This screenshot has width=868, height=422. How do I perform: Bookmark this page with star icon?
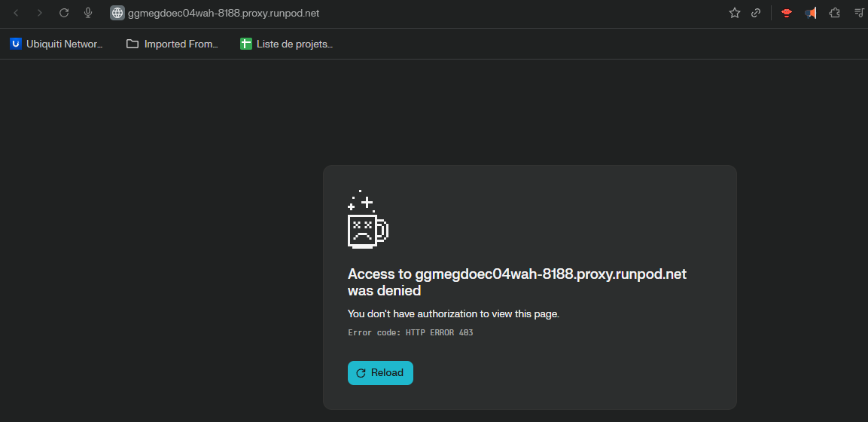click(x=735, y=13)
